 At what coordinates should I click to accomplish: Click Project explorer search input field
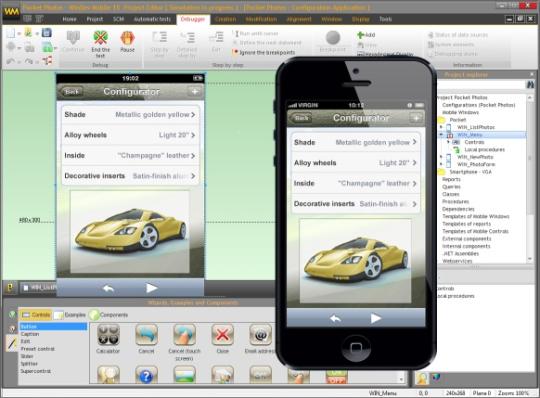[x=481, y=84]
